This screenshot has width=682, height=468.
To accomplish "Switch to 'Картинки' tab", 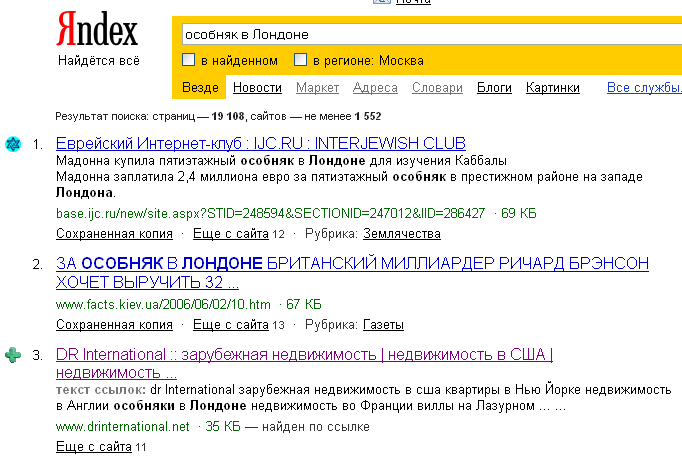I will 553,87.
